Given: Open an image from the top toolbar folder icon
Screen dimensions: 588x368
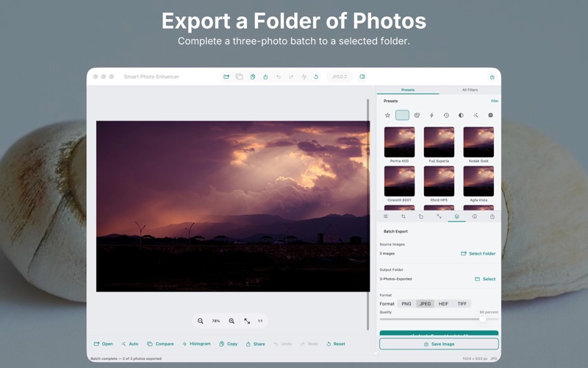Looking at the screenshot, I should pyautogui.click(x=226, y=77).
